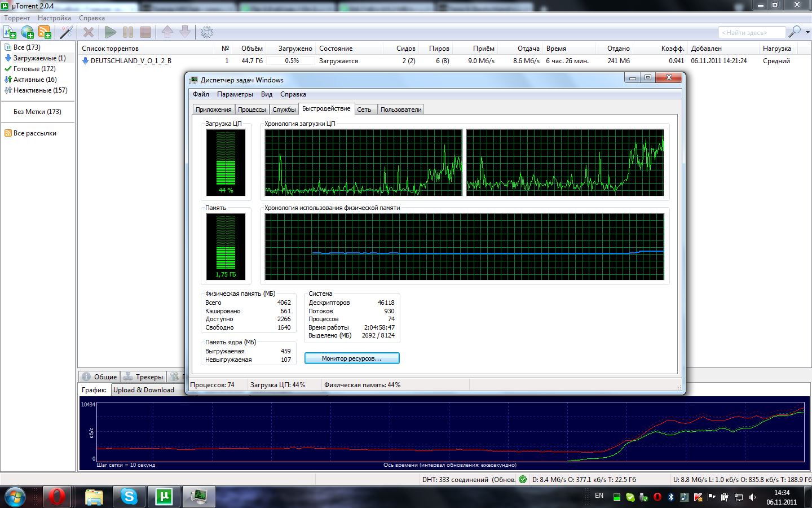Select the DEUTSCHLAND_V_O_1_2_B torrent row
The height and width of the screenshot is (508, 812).
(x=131, y=61)
